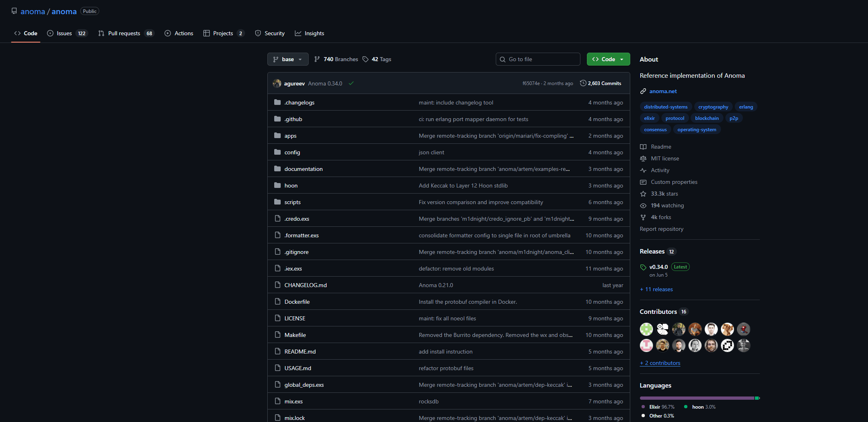Open the first contributor avatar
Viewport: 868px width, 422px height.
pyautogui.click(x=646, y=329)
